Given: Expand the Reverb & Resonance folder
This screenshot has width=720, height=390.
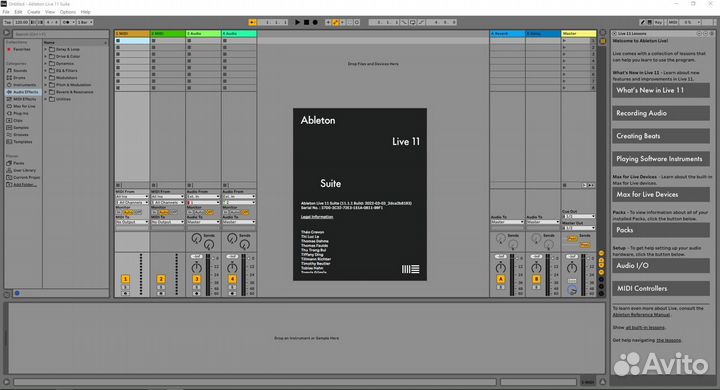Looking at the screenshot, I should coord(46,92).
